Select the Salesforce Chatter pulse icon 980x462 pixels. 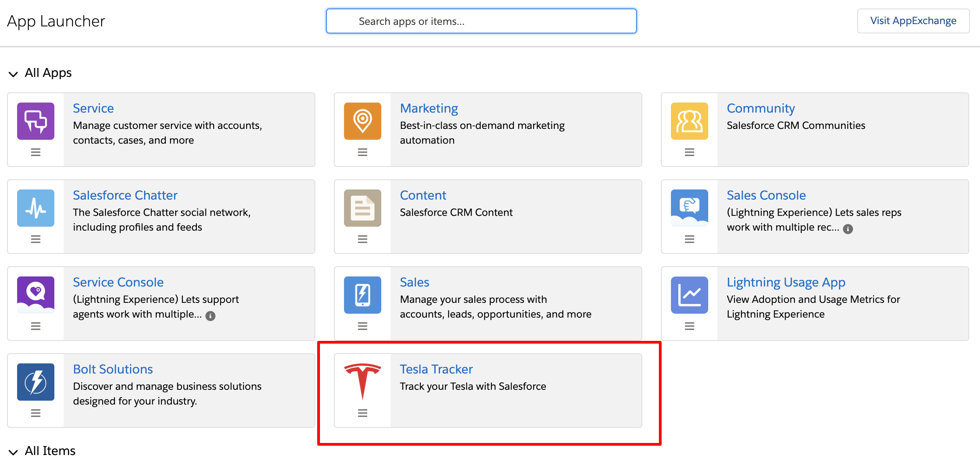click(36, 208)
